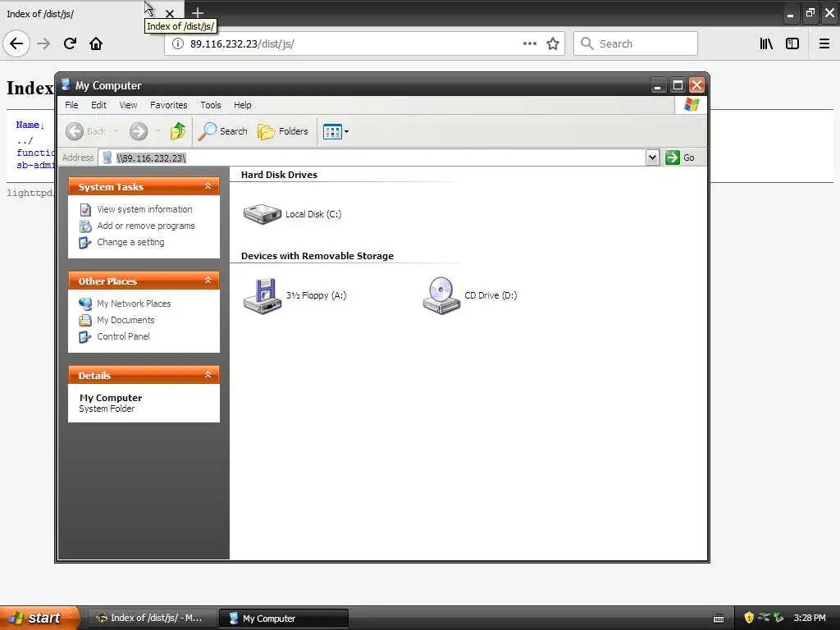Open the Views icon in toolbar
The width and height of the screenshot is (840, 630).
click(x=332, y=131)
